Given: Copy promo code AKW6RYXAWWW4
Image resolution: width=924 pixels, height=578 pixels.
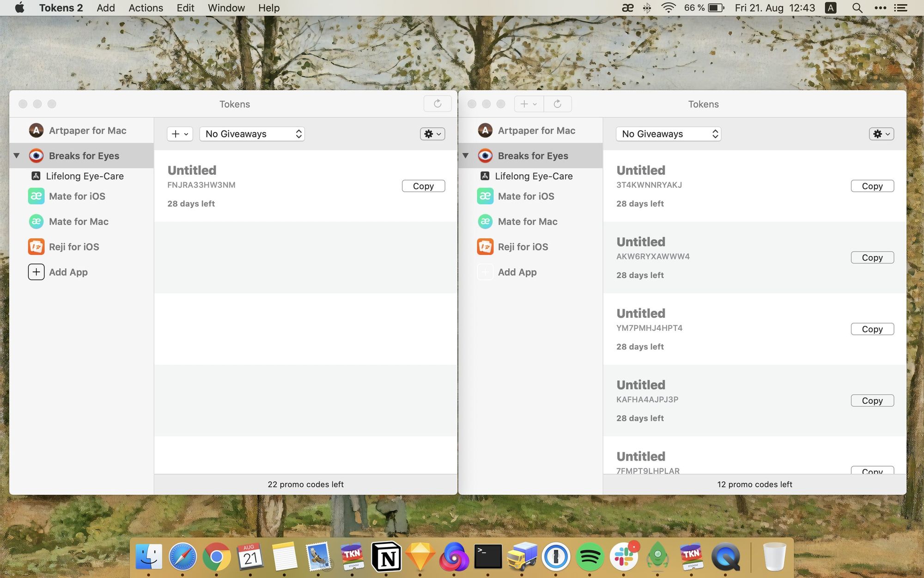Looking at the screenshot, I should pos(872,258).
